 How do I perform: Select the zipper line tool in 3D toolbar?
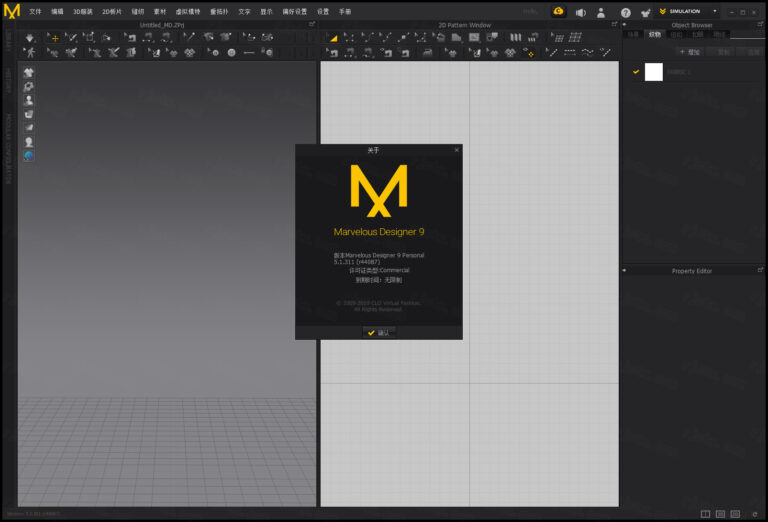[x=249, y=52]
